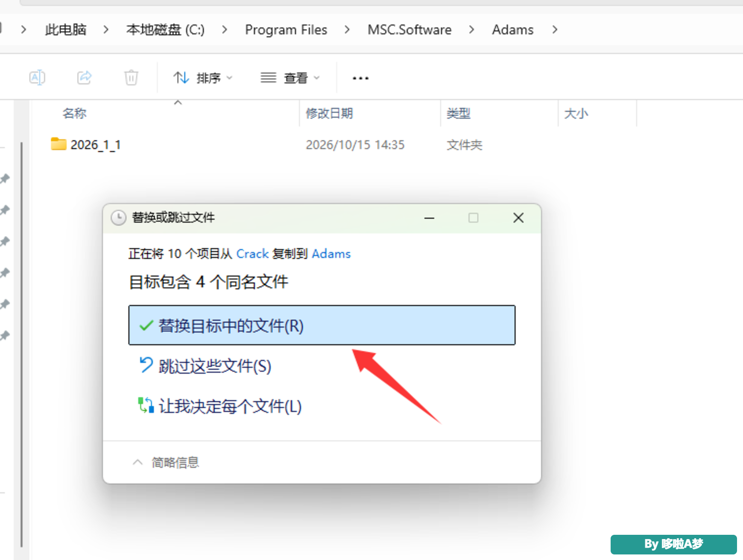This screenshot has height=560, width=743.
Task: Click the green checkmark replace icon
Action: tap(146, 326)
